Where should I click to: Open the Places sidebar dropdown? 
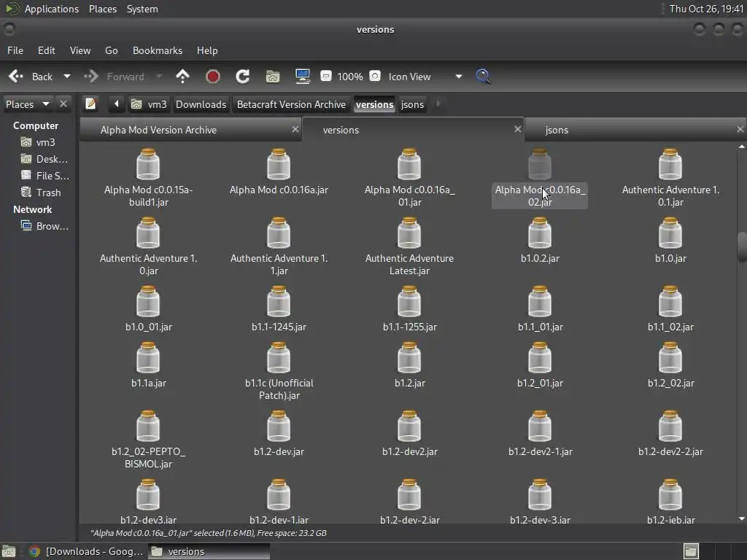click(27, 104)
